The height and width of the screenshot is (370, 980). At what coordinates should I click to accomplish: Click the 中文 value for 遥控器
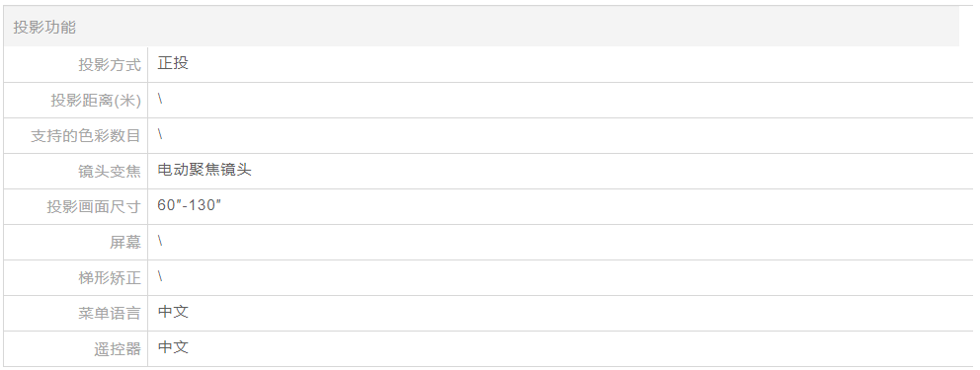[x=173, y=347]
